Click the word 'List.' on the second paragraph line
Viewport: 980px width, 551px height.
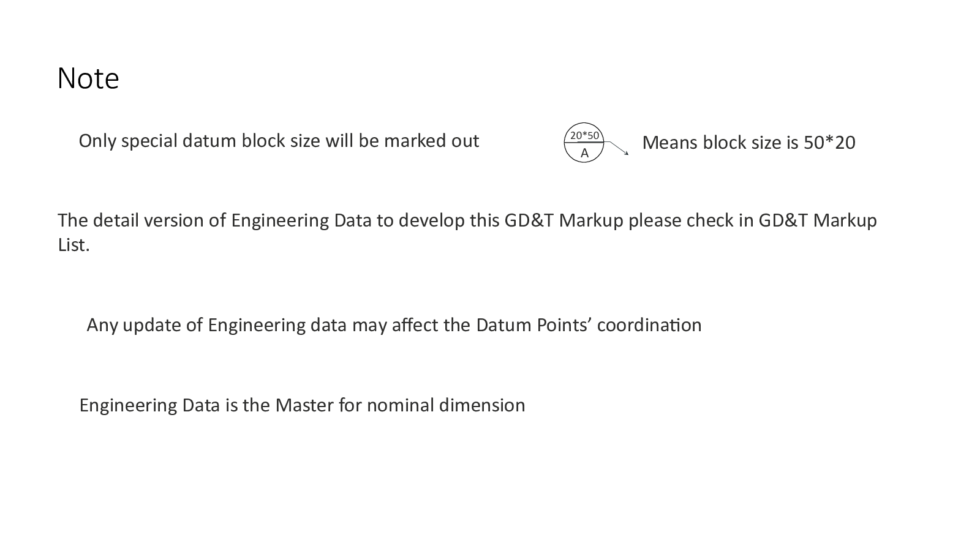click(x=73, y=245)
